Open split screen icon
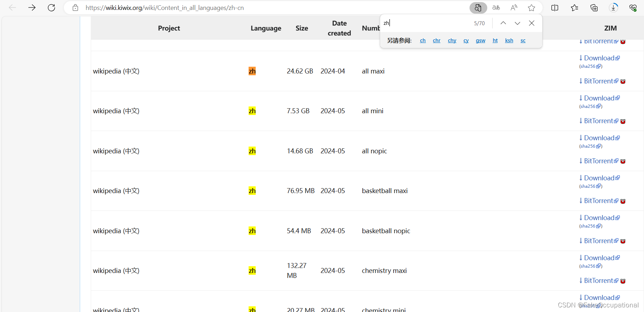Screen dimensions: 644x312 (x=555, y=7)
